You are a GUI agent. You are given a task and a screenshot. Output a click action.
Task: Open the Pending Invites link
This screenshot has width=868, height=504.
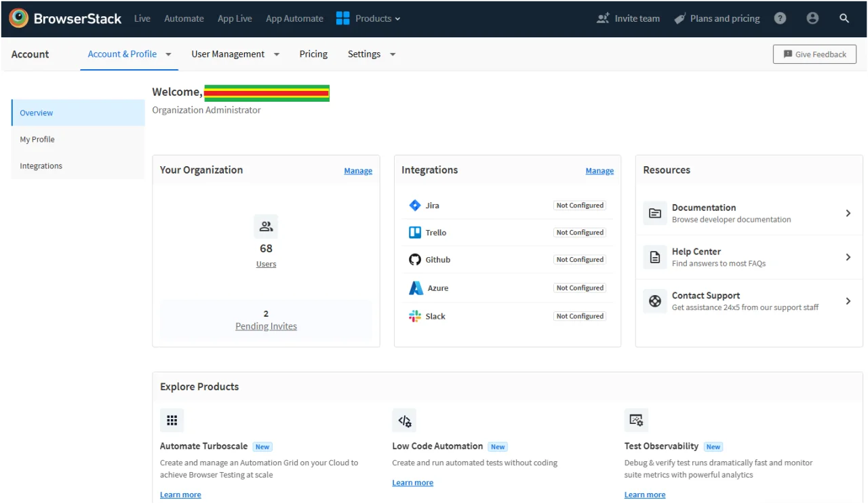(x=266, y=326)
